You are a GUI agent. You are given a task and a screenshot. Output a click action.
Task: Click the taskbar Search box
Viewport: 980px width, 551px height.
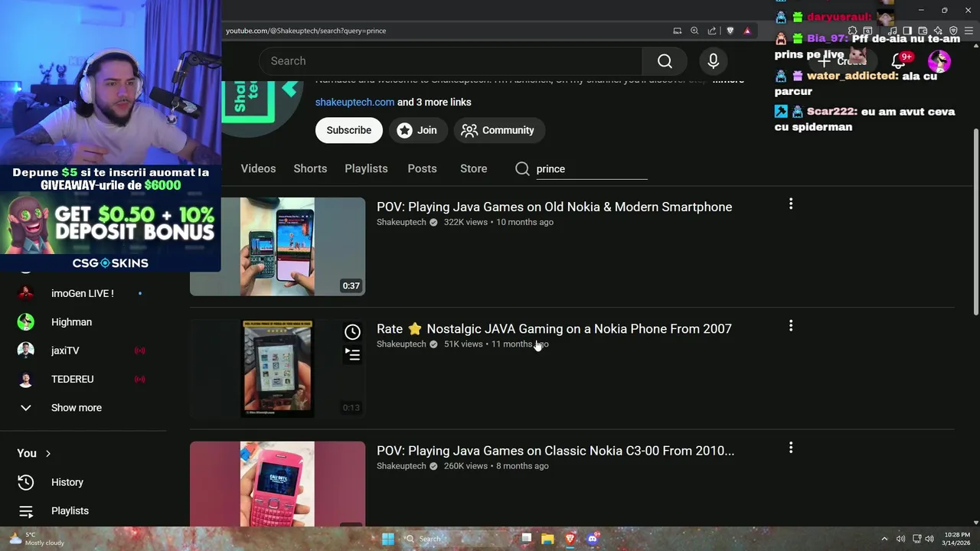click(458, 539)
